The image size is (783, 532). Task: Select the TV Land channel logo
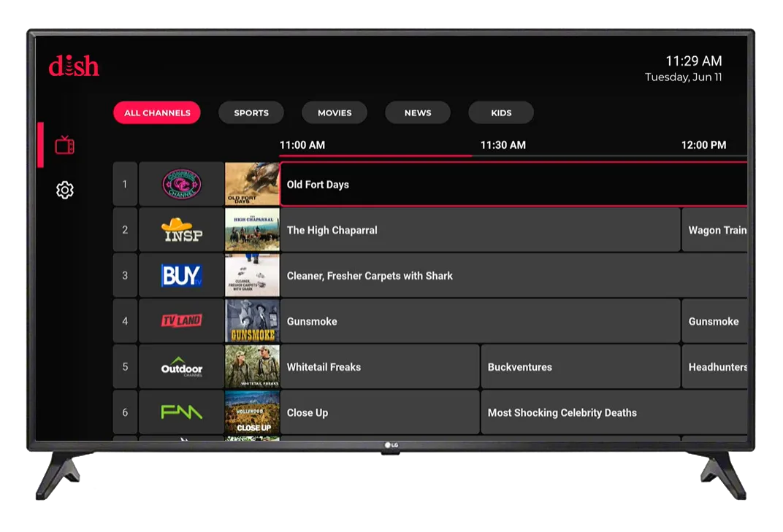click(182, 321)
